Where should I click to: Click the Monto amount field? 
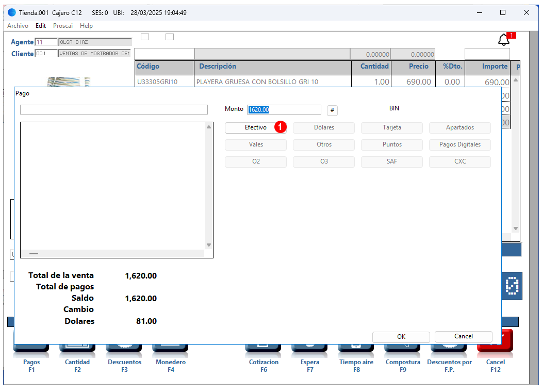(x=284, y=109)
